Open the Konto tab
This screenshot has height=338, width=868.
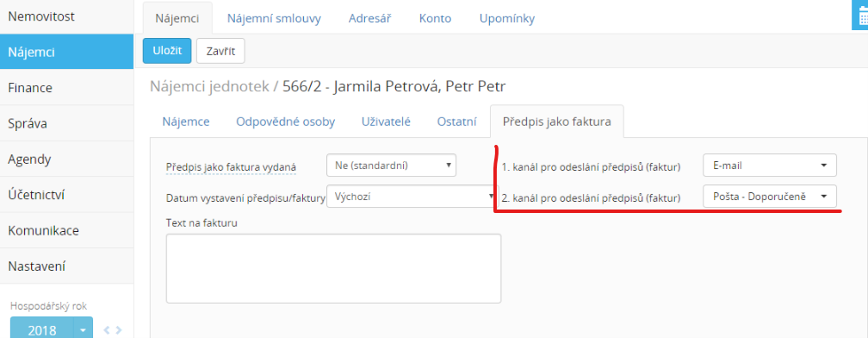click(x=435, y=18)
